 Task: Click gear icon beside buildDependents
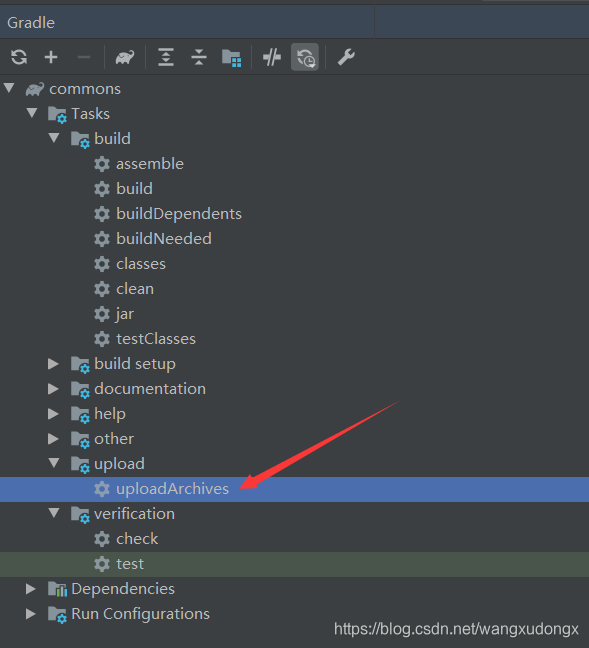(x=102, y=214)
